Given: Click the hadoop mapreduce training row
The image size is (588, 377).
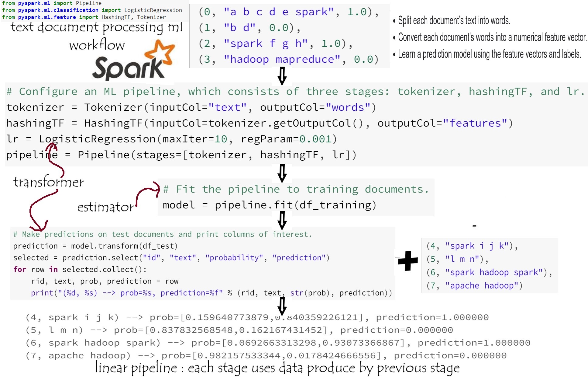Looking at the screenshot, I should click(288, 59).
